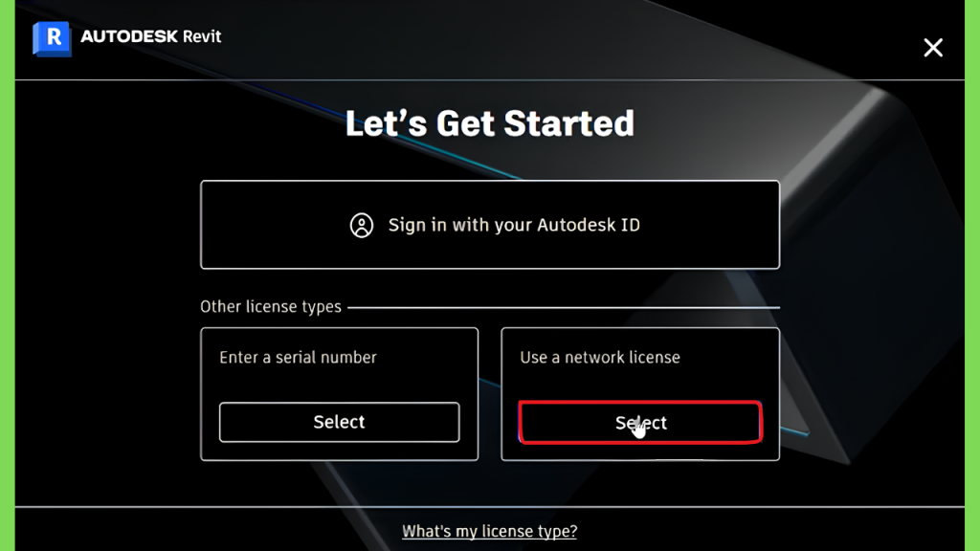Click the Let's Get Started heading

tap(490, 123)
